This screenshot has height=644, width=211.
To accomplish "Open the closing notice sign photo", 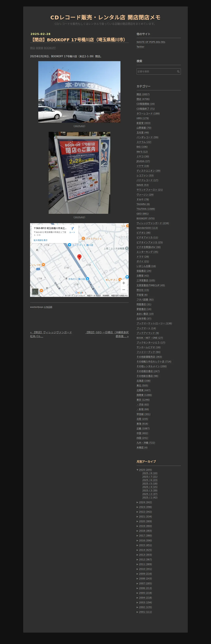I will tap(79, 173).
